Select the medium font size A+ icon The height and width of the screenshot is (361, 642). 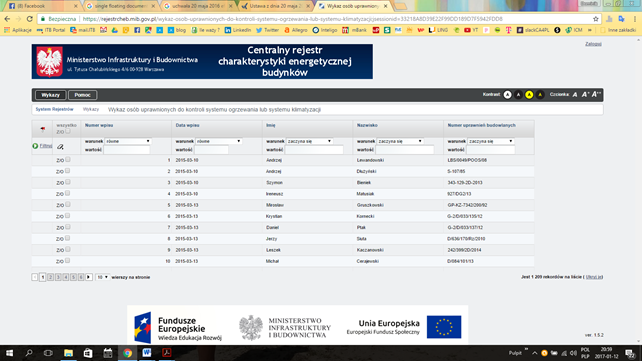click(585, 95)
